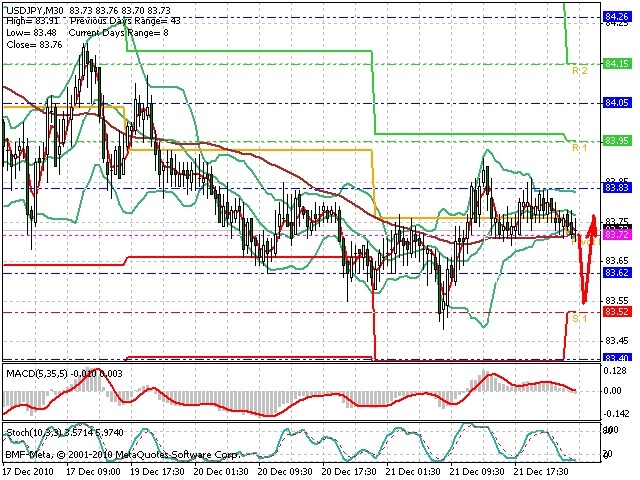Screen dimensions: 640x480
Task: Click the blue 84.26 price label
Action: [617, 17]
